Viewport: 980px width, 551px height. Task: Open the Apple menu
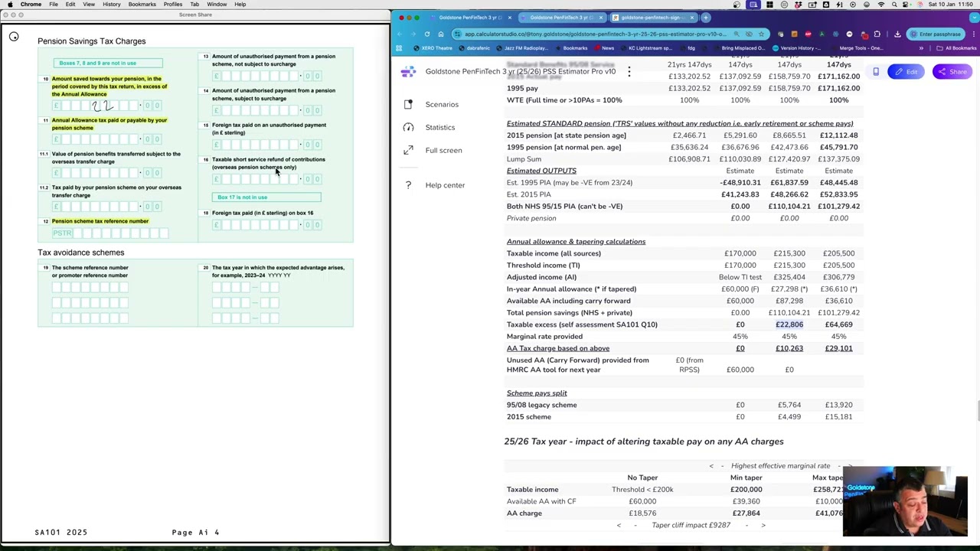(10, 5)
